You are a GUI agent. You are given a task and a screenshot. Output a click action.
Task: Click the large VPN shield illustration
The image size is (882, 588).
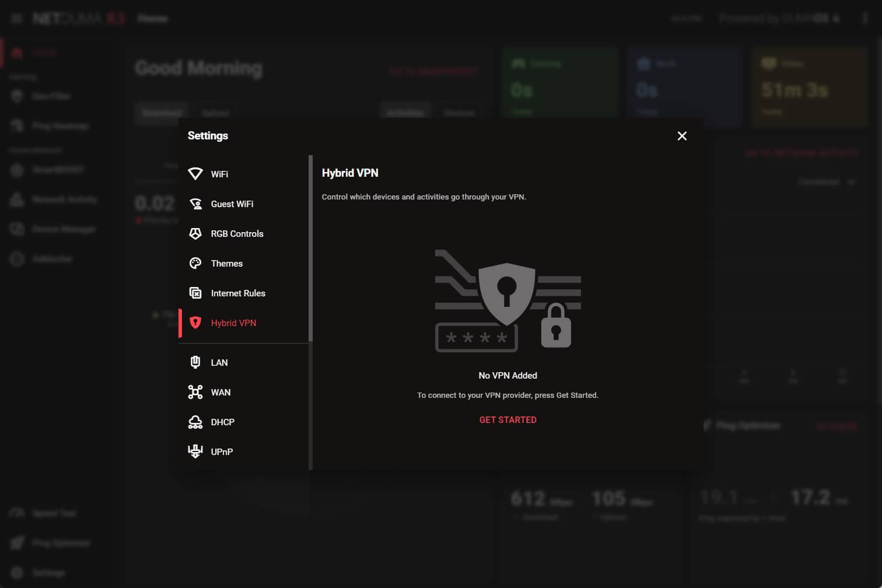[506, 293]
